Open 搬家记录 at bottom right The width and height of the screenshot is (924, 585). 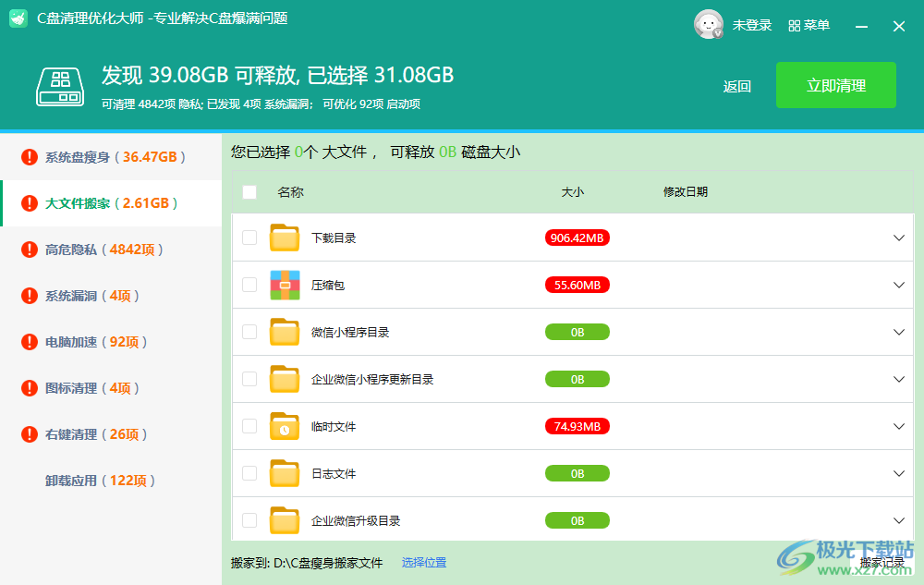(x=881, y=562)
